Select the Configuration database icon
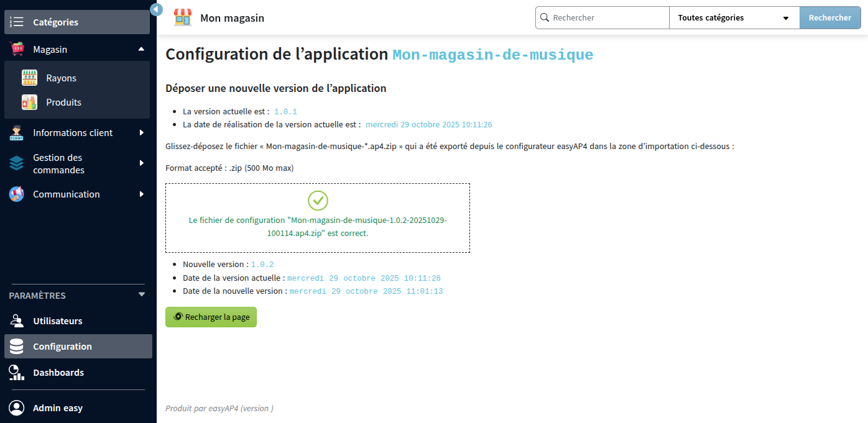 17,346
